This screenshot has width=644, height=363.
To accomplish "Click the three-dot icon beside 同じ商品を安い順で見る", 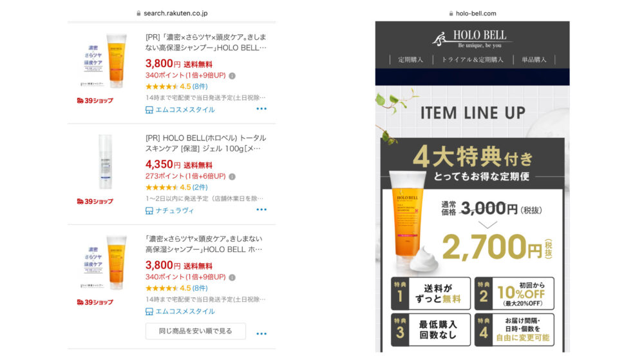I will pos(261,333).
